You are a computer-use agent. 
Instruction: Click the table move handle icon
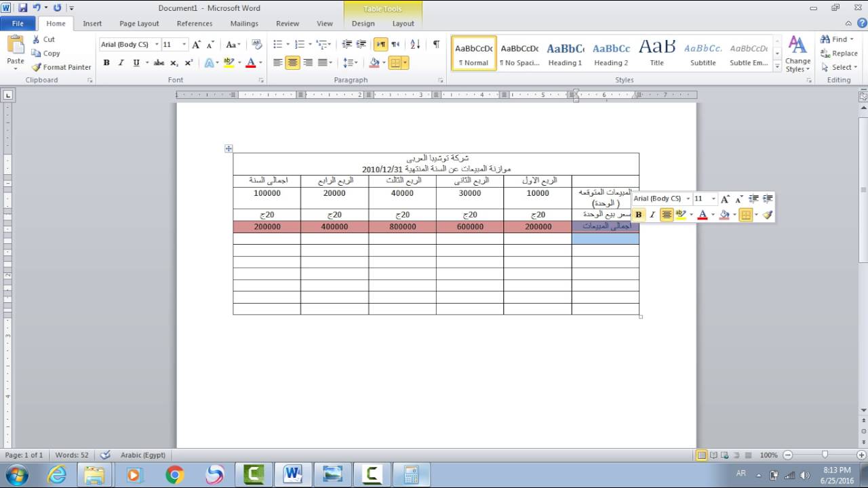click(x=229, y=148)
